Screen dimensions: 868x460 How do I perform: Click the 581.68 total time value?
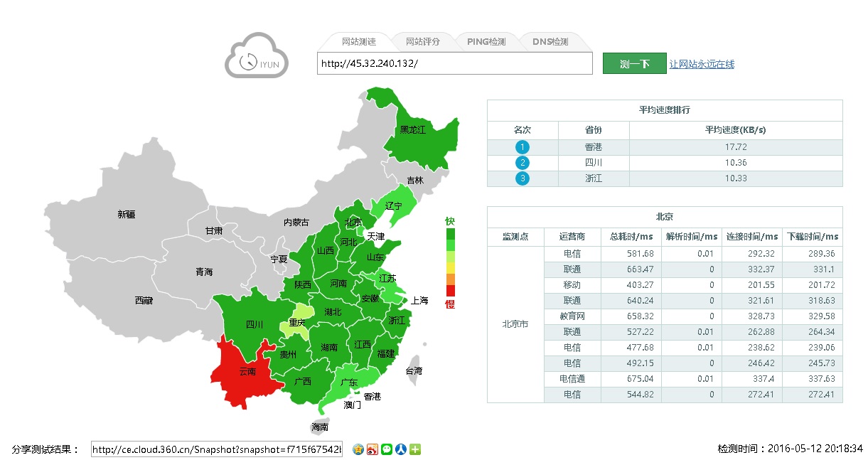pos(640,254)
